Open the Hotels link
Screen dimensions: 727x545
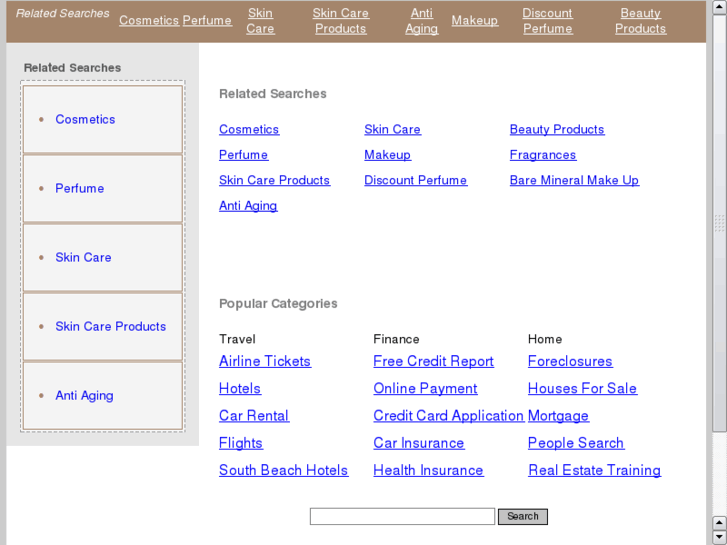coord(240,389)
